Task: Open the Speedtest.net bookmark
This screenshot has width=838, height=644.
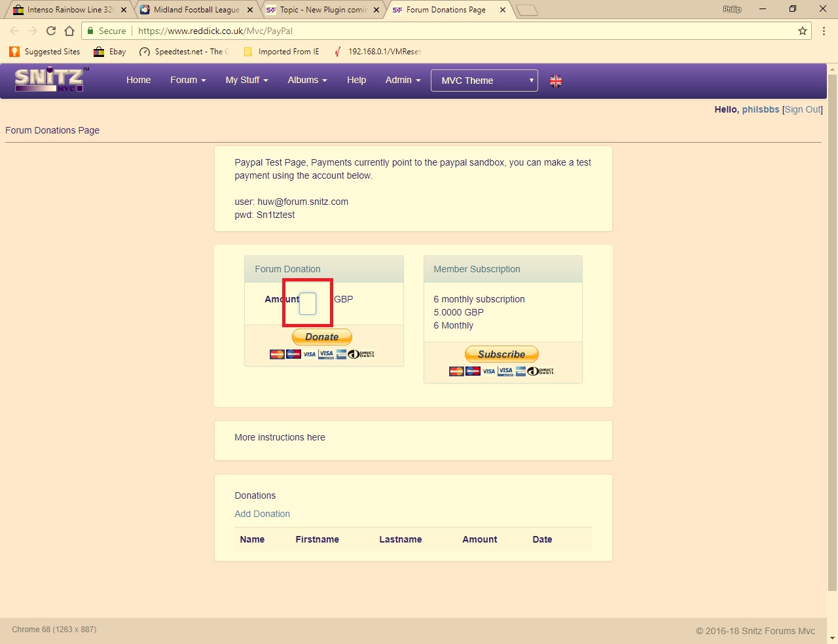Action: click(183, 52)
